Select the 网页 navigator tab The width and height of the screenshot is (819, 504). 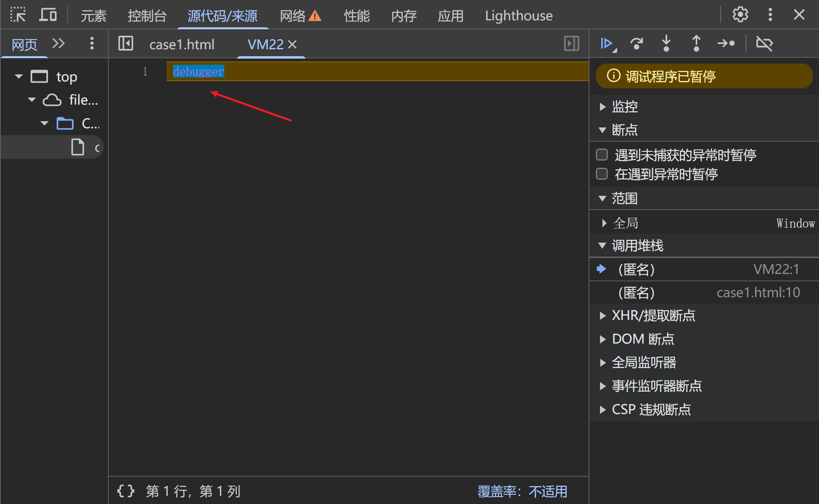(24, 44)
